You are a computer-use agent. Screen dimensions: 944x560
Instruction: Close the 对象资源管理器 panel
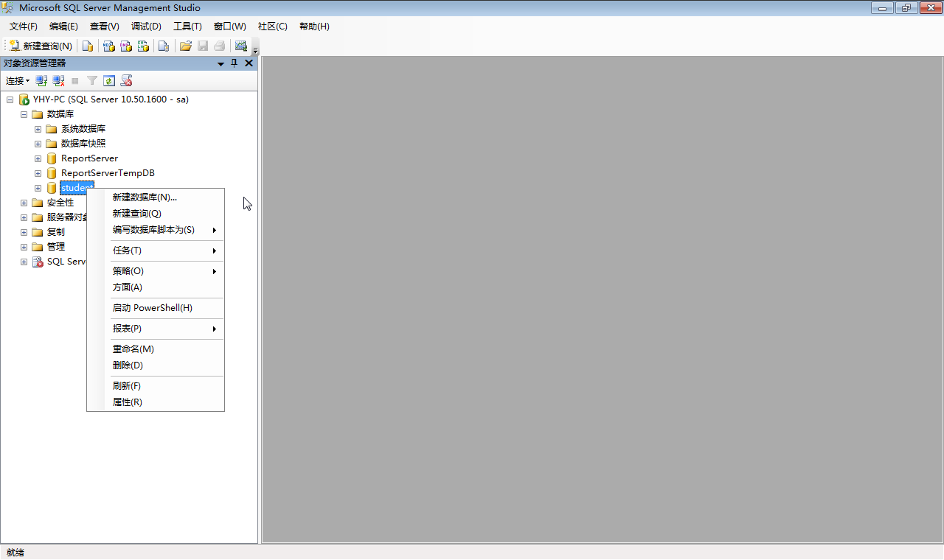[x=249, y=63]
